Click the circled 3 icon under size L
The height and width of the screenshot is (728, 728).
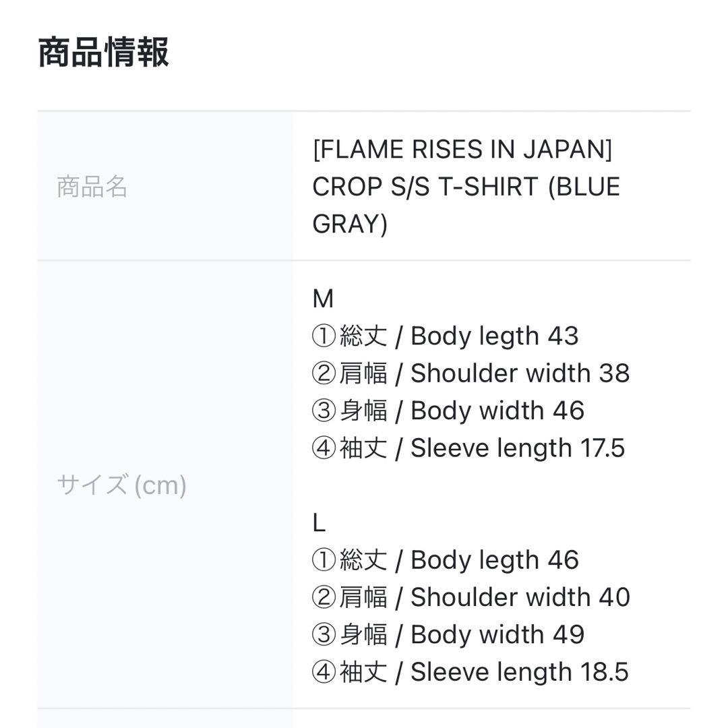(324, 634)
